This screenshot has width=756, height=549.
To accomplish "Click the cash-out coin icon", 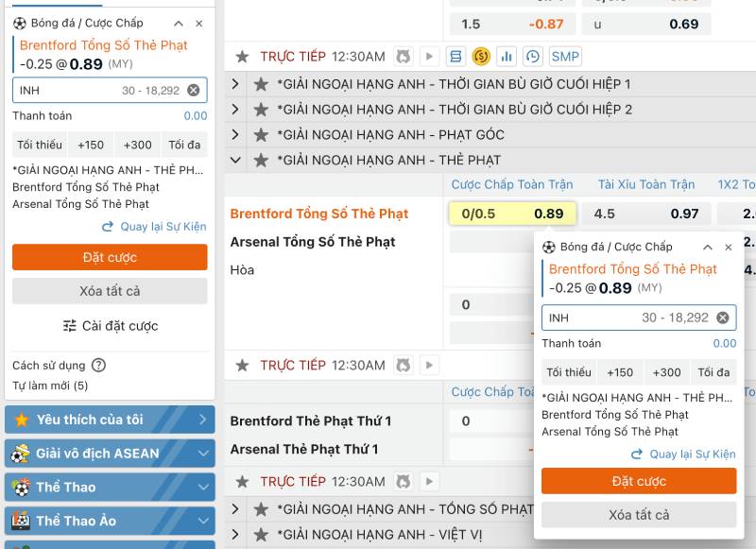I will click(480, 57).
